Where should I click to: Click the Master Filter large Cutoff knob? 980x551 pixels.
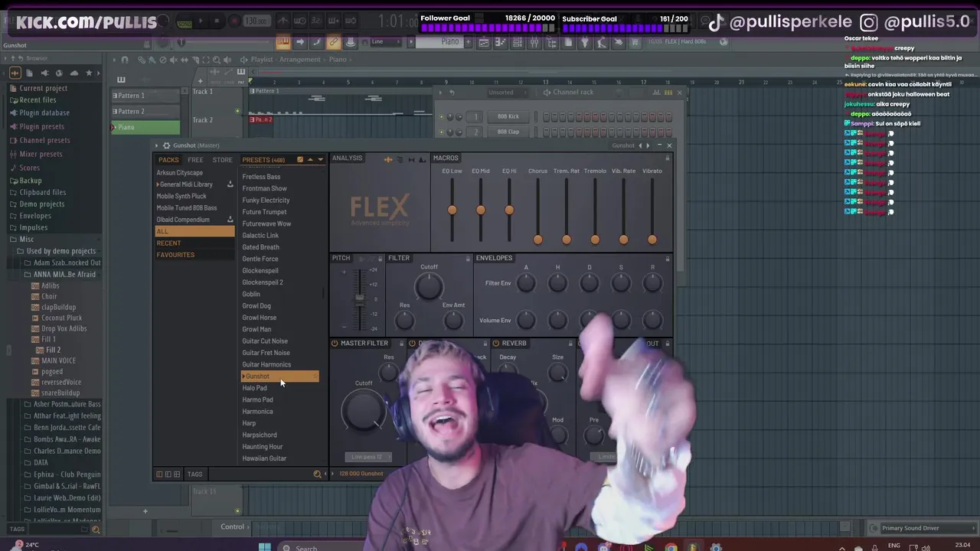[364, 409]
